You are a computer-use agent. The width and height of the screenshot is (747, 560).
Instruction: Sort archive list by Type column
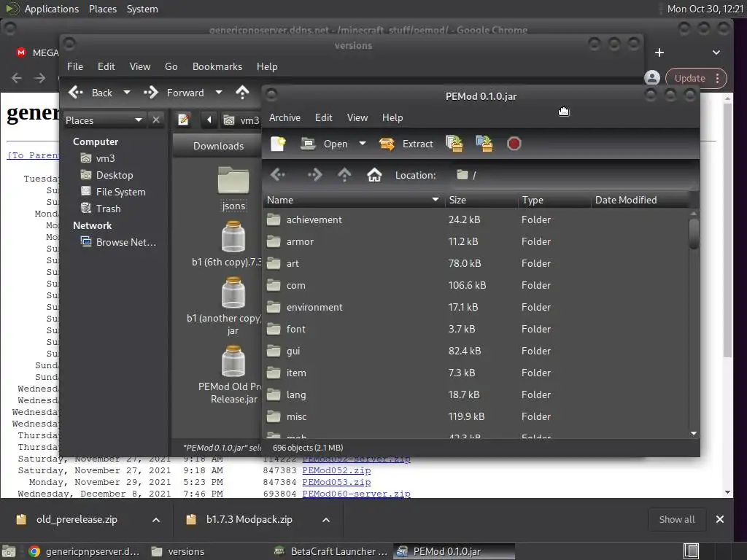coord(554,200)
